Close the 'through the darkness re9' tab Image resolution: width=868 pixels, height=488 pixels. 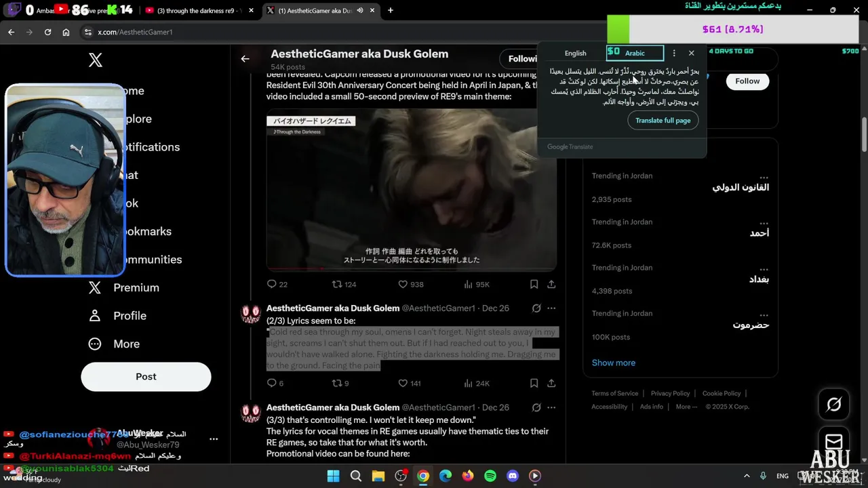(251, 10)
